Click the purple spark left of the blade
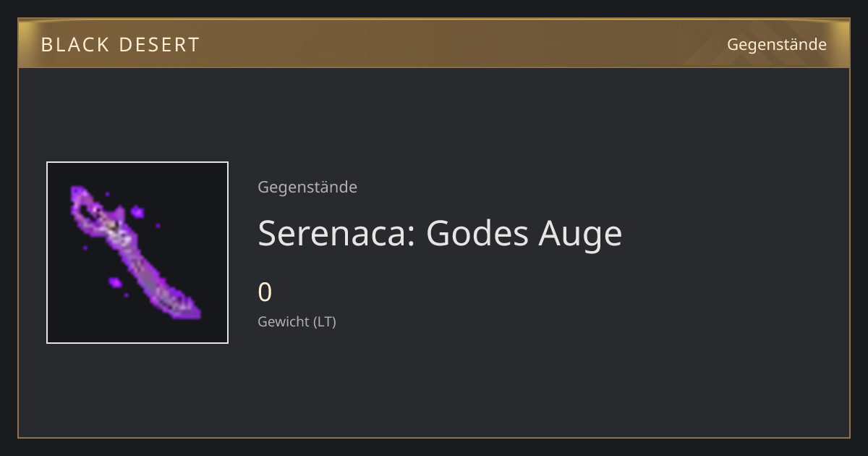 pyautogui.click(x=114, y=282)
